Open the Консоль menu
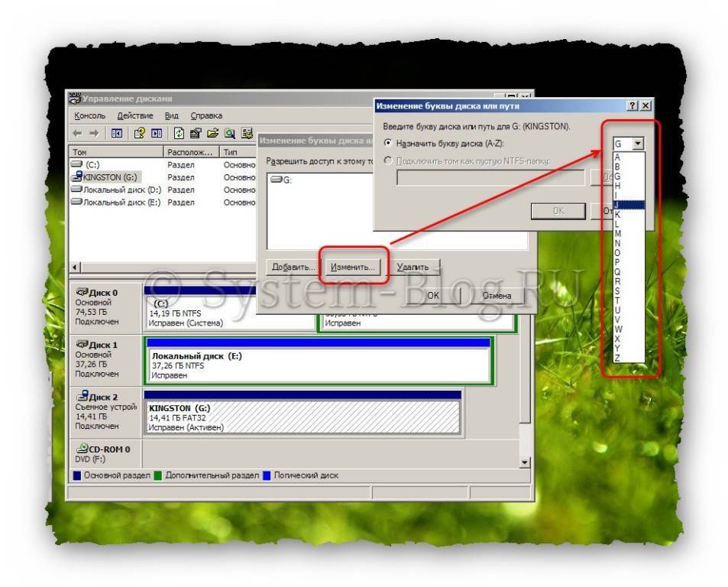The height and width of the screenshot is (587, 728). pyautogui.click(x=89, y=115)
